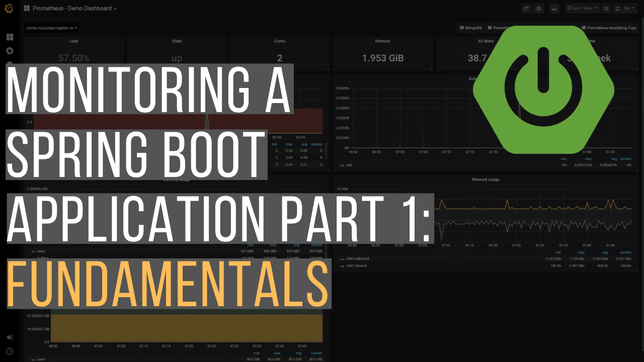This screenshot has height=362, width=644.
Task: Open the Prometheus templating Copy link
Action: 609,28
